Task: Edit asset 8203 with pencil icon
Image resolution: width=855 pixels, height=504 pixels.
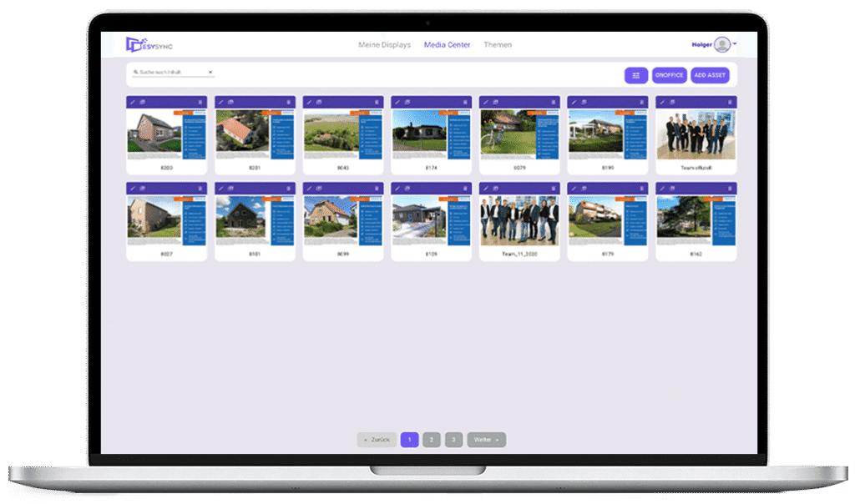Action: (x=133, y=102)
